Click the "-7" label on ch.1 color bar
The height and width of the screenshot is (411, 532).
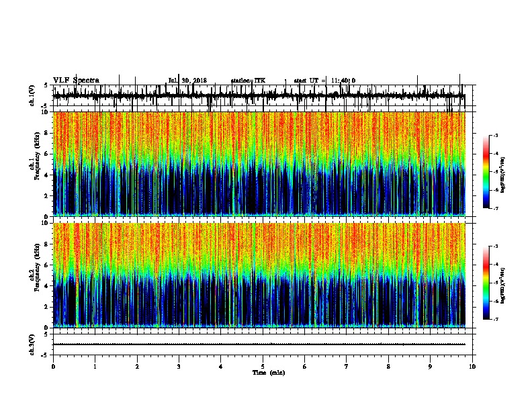pyautogui.click(x=495, y=208)
